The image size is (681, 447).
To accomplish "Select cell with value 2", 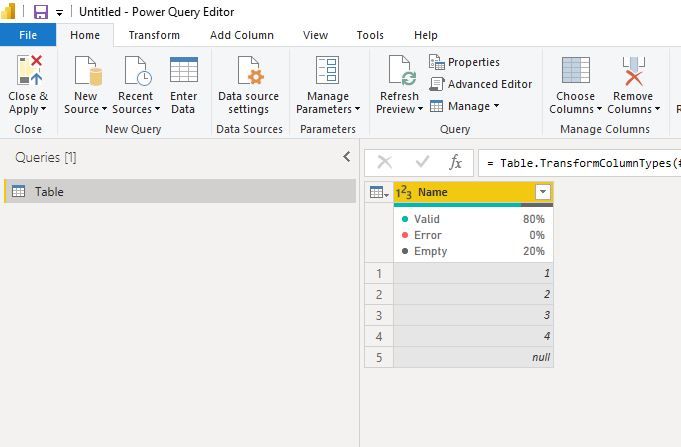I will coord(473,294).
